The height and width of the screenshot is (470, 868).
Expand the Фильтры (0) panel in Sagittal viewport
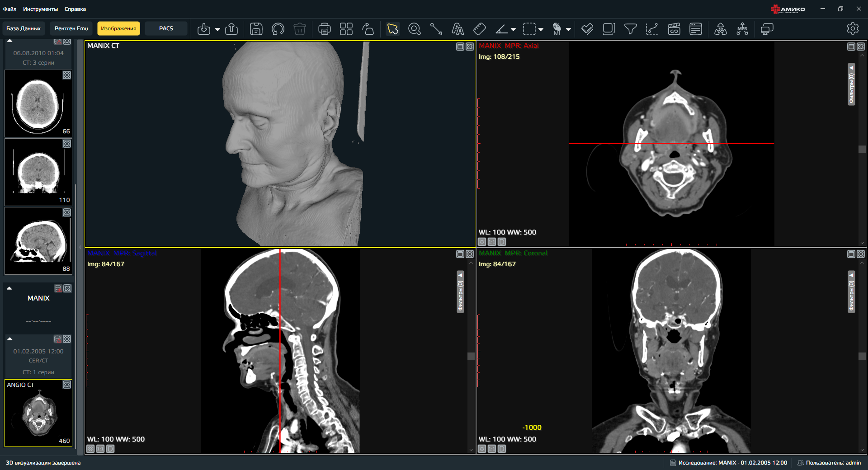point(460,292)
